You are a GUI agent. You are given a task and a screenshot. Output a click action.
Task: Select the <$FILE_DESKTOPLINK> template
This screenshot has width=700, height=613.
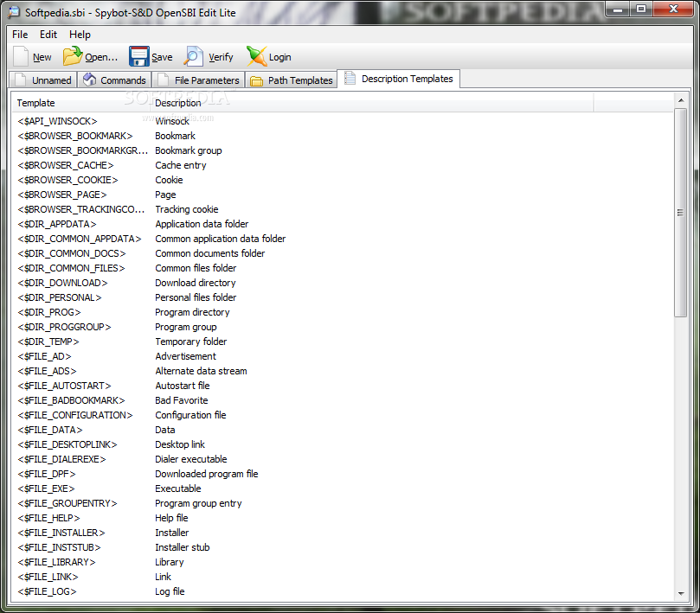[67, 444]
